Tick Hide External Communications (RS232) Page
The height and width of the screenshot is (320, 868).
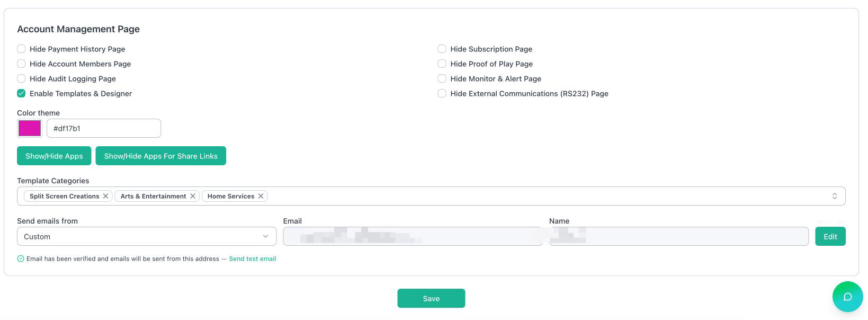coord(442,93)
